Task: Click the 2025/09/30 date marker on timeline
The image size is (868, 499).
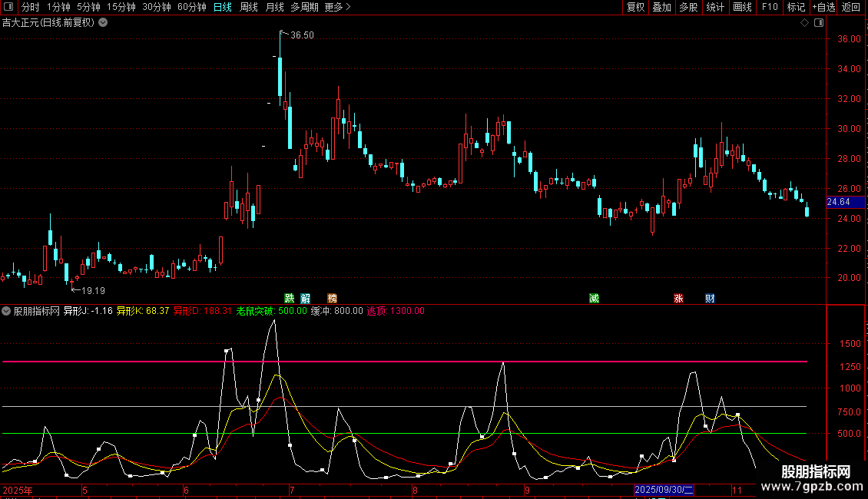Action: click(x=664, y=490)
